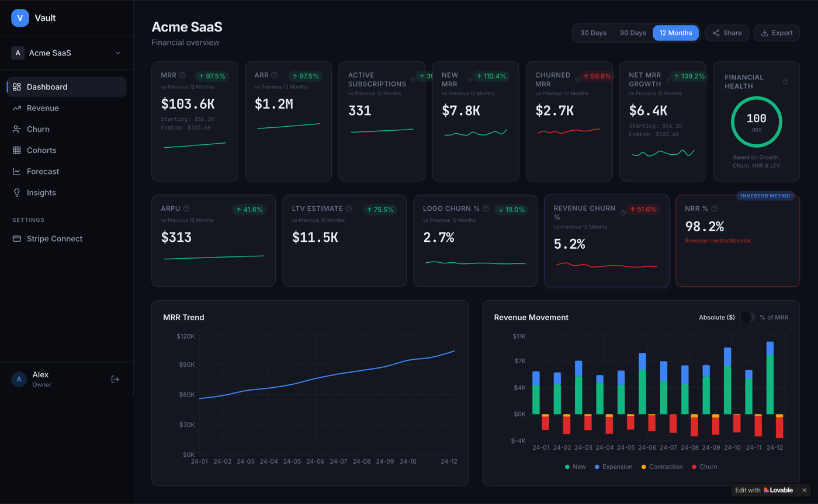The image size is (818, 504).
Task: Click the $6.4K Net MRR Growth value
Action: coord(648,110)
